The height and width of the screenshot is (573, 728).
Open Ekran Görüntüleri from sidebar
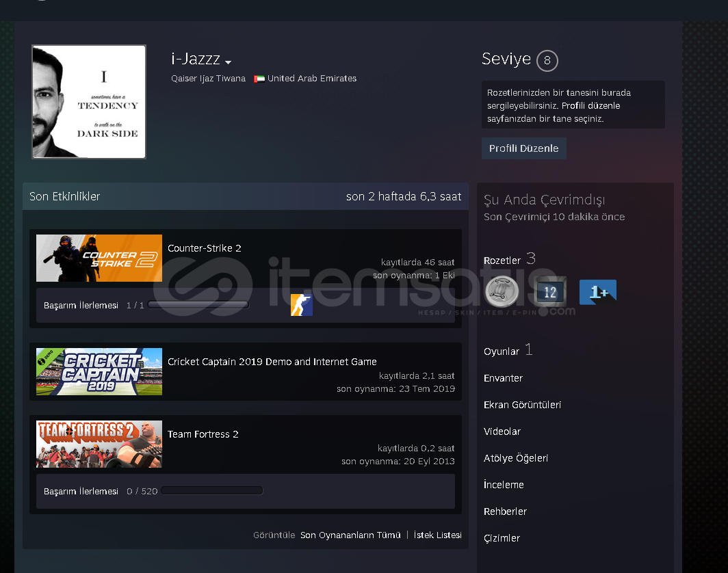[522, 405]
